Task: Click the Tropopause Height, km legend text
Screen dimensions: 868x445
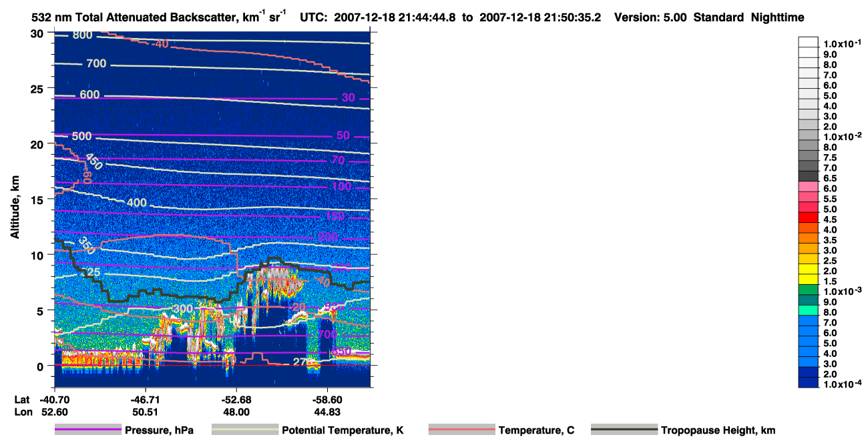Action: (718, 431)
